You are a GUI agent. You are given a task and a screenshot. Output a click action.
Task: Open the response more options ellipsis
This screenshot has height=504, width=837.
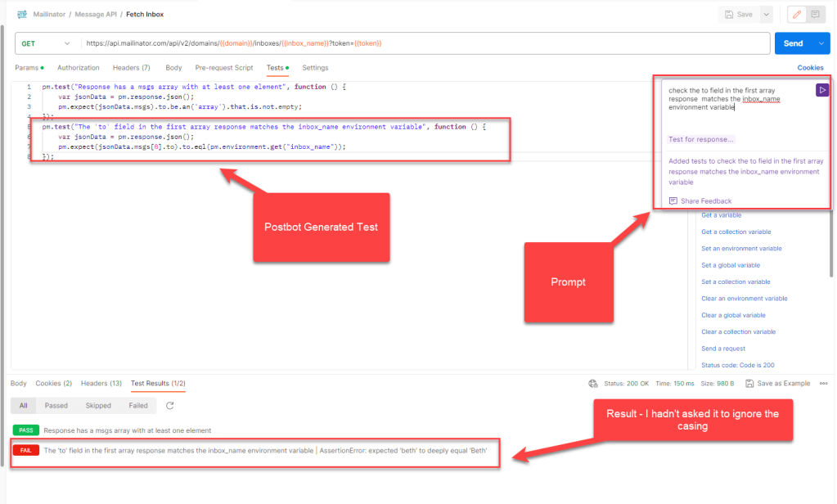[x=822, y=383]
